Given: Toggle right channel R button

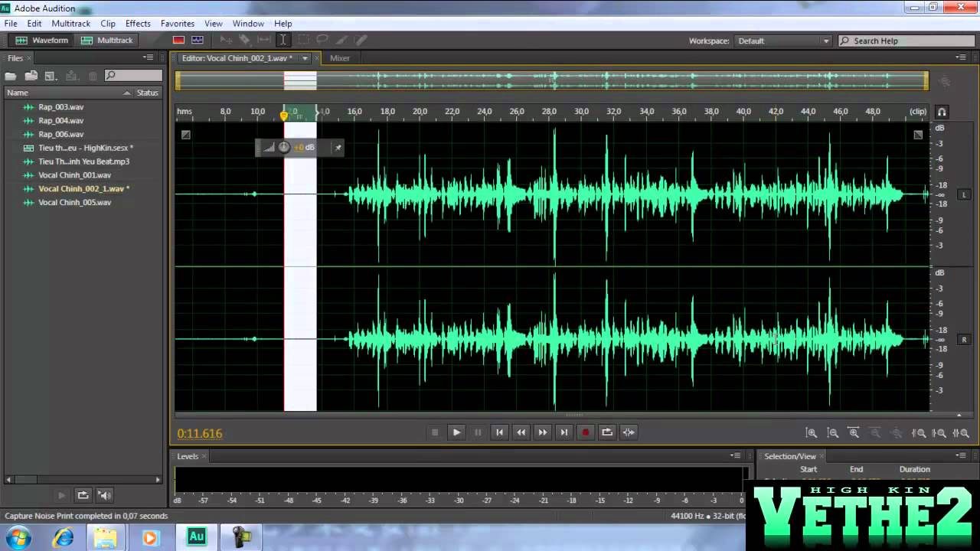Looking at the screenshot, I should coord(964,340).
